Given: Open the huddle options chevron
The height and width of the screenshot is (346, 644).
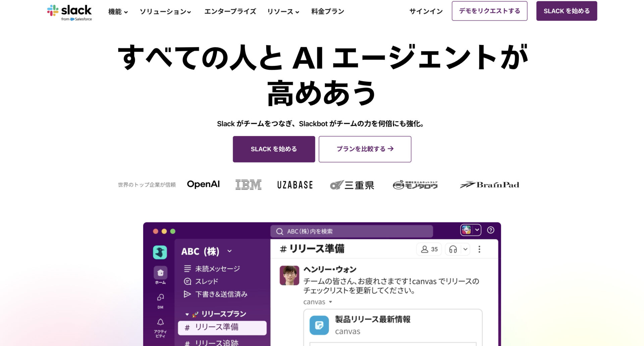Looking at the screenshot, I should [x=465, y=249].
